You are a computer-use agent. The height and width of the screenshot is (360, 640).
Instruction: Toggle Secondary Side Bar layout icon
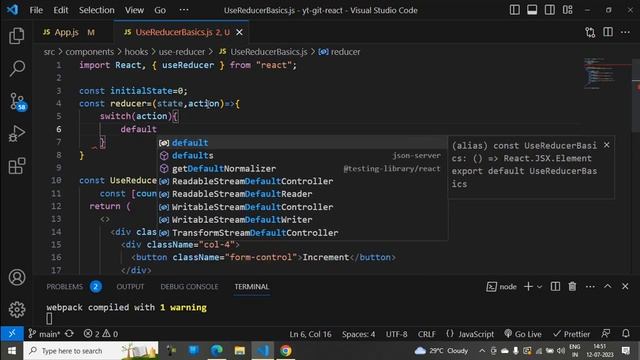tap(549, 10)
